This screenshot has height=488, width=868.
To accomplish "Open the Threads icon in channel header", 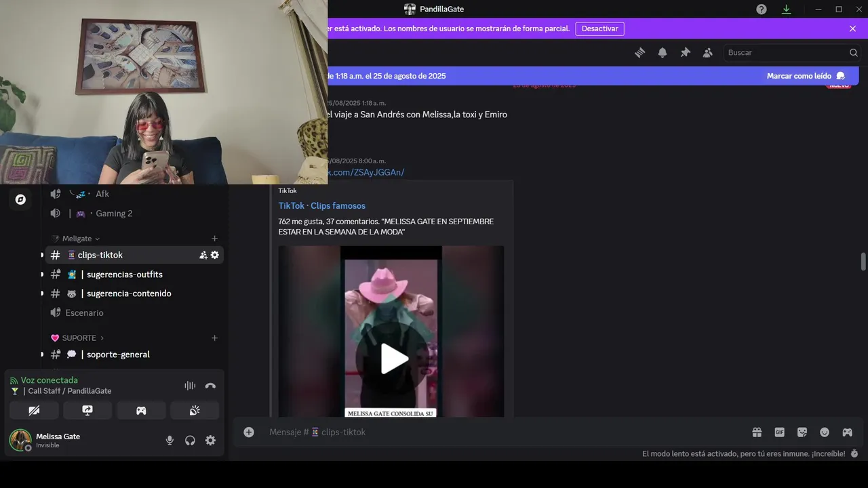I will coord(639,53).
